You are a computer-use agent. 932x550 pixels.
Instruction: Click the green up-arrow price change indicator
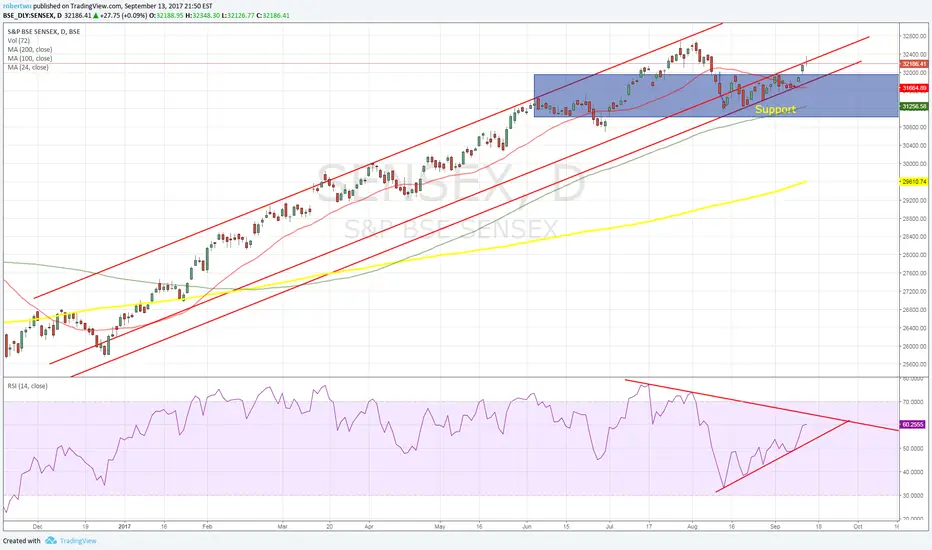[x=96, y=15]
